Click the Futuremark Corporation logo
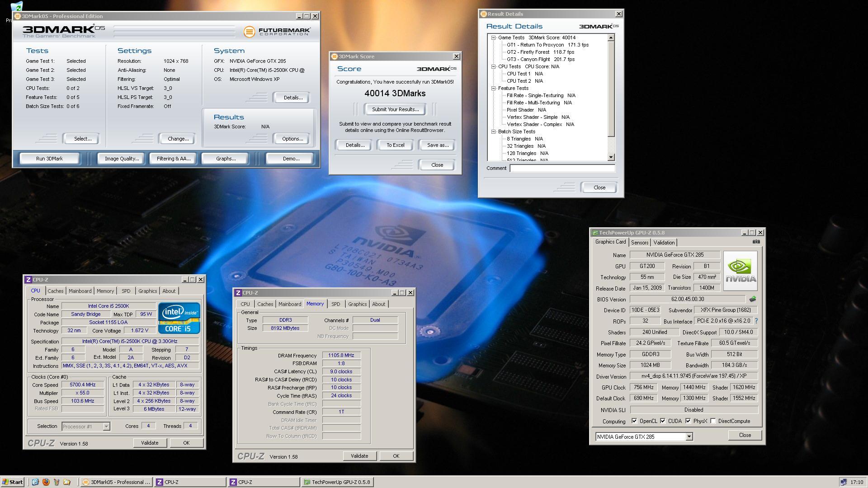The width and height of the screenshot is (868, 488). point(277,31)
